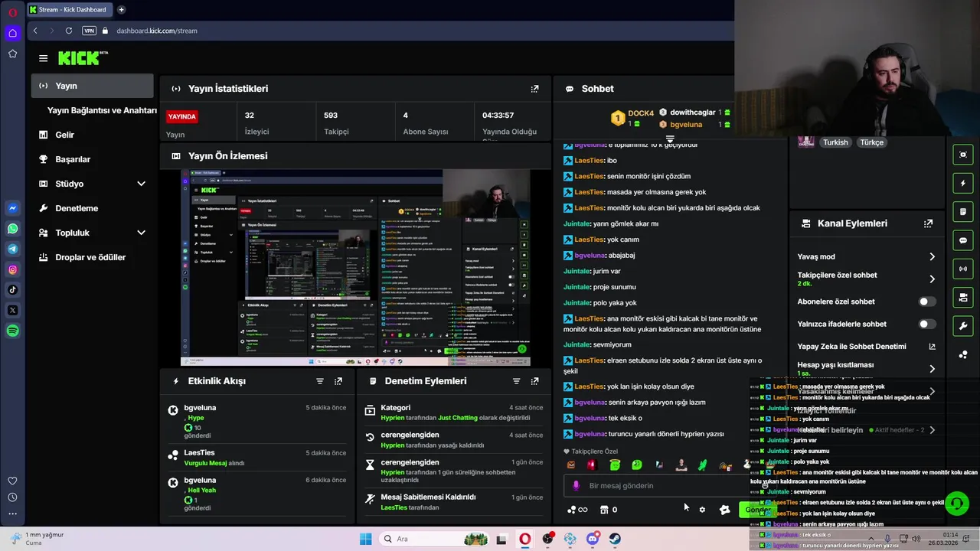Image resolution: width=980 pixels, height=551 pixels.
Task: Click the document shortcut icon in right rail
Action: click(x=963, y=212)
